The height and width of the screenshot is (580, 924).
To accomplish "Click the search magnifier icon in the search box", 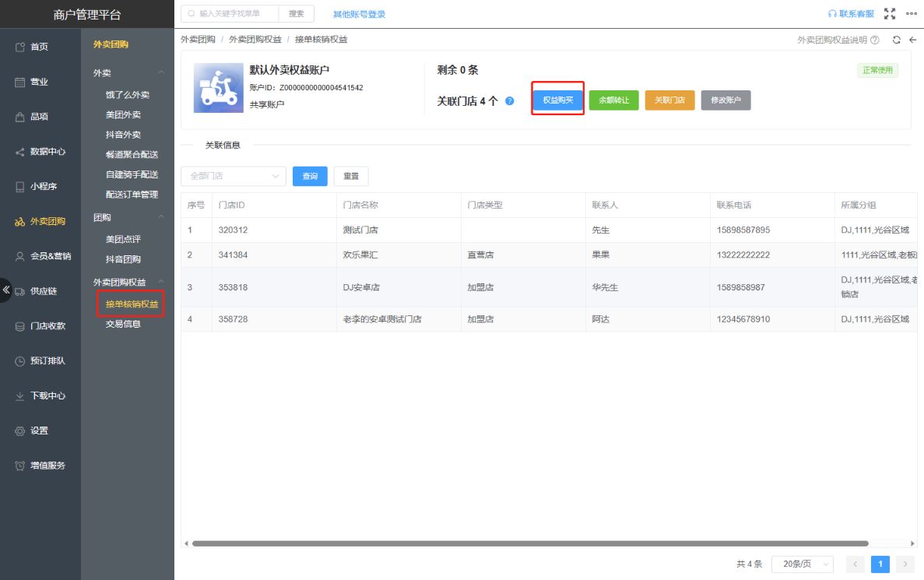I will [191, 13].
